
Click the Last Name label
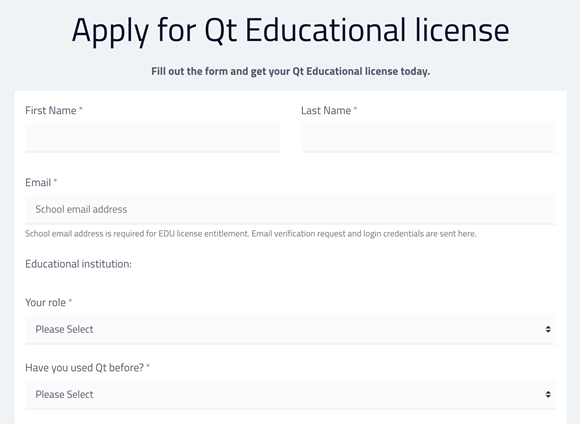coord(326,111)
